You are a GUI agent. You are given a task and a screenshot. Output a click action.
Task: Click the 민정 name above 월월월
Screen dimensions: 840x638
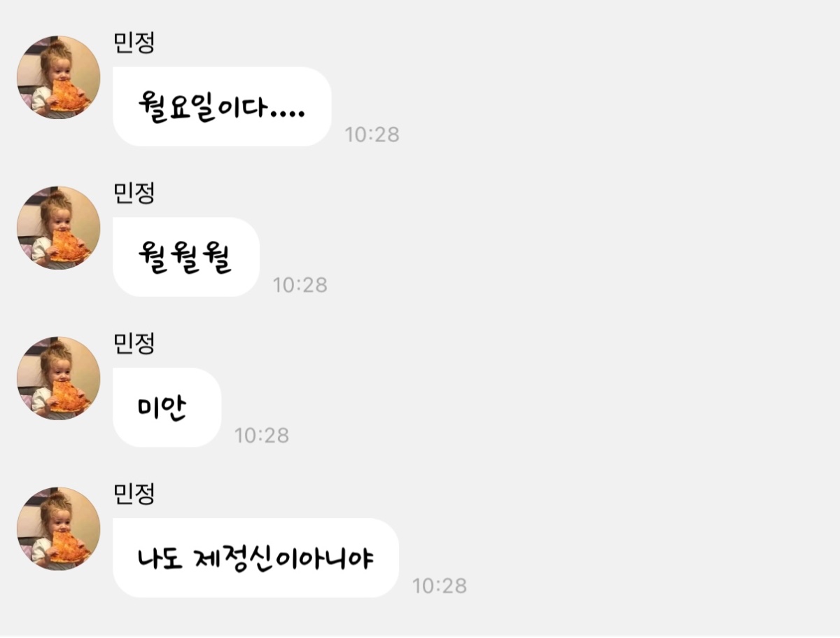pos(134,193)
